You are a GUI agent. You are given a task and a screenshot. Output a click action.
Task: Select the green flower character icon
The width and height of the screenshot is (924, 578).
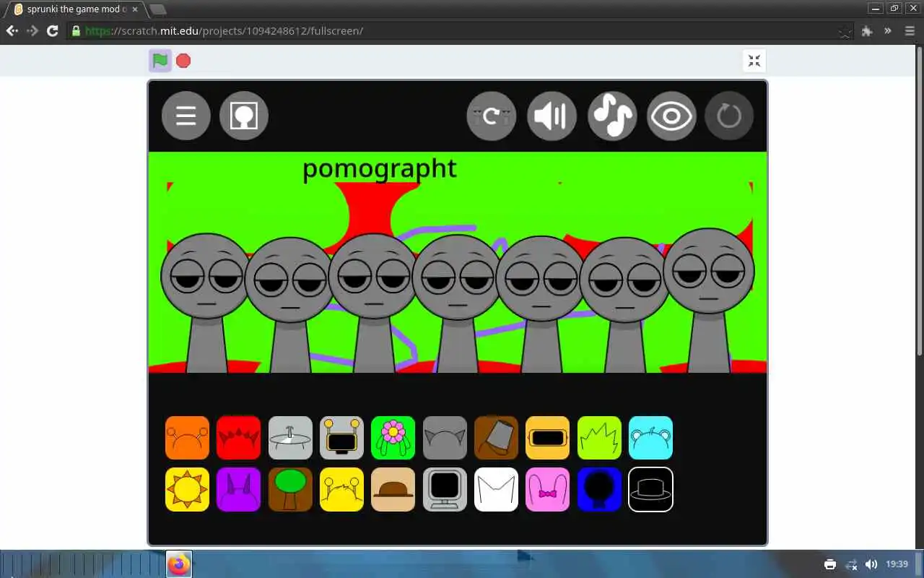tap(393, 438)
